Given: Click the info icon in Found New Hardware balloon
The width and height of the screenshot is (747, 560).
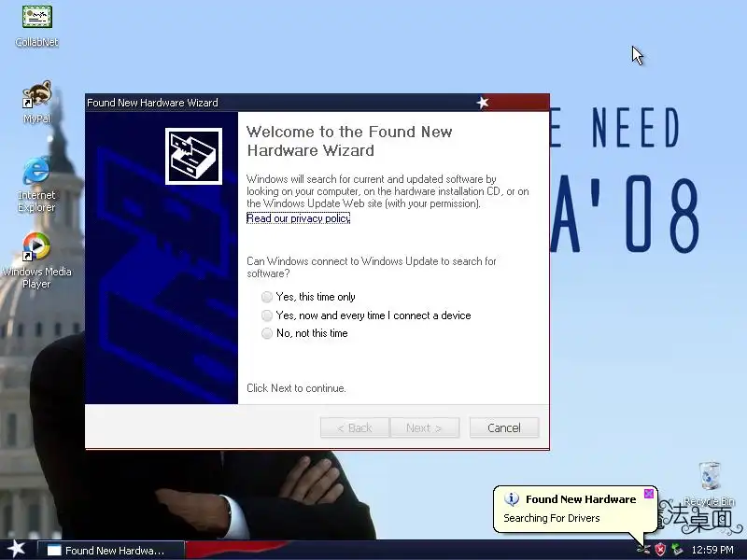Looking at the screenshot, I should (512, 498).
